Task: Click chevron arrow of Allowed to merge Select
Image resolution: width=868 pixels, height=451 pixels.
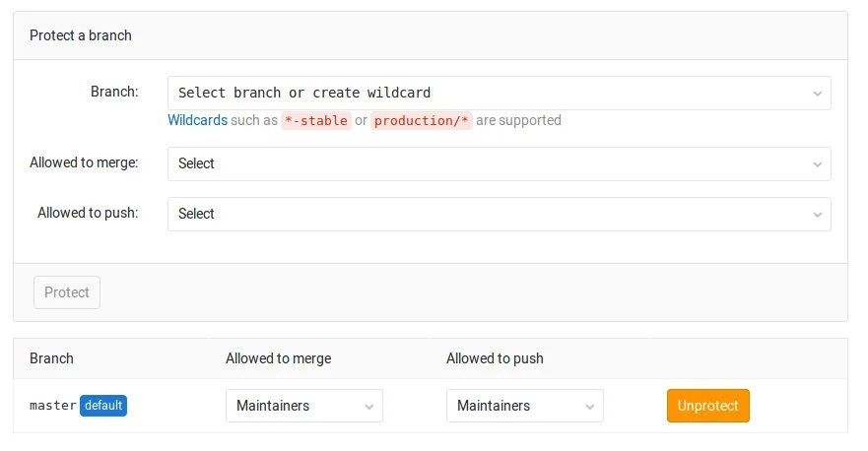Action: [817, 164]
